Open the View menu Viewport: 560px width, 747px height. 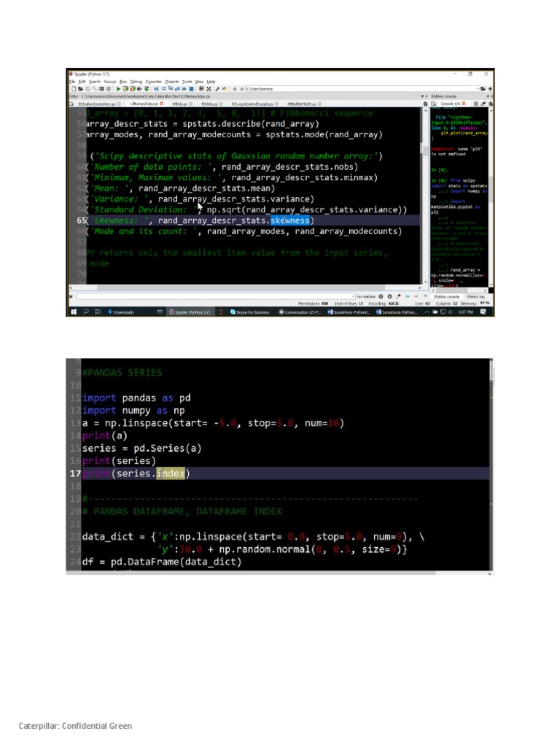pyautogui.click(x=199, y=82)
